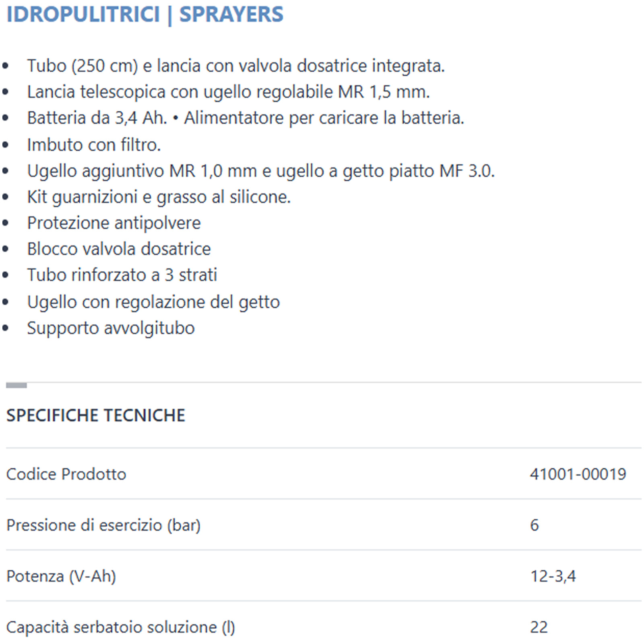Click the 'Codice Prodotto' row label

point(66,474)
